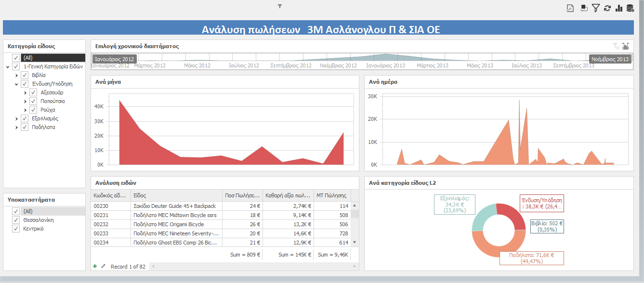Toggle the (All) checkbox in Κατηγορία είδους

[16, 58]
